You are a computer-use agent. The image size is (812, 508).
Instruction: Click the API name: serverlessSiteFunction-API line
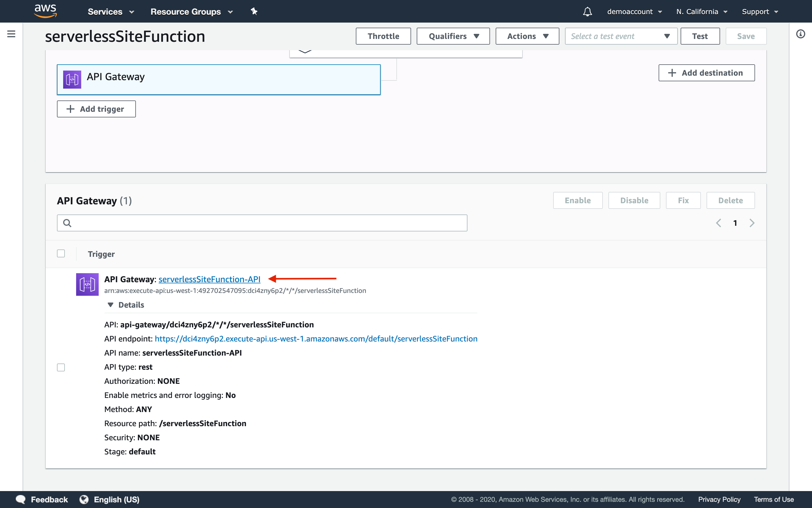point(173,353)
